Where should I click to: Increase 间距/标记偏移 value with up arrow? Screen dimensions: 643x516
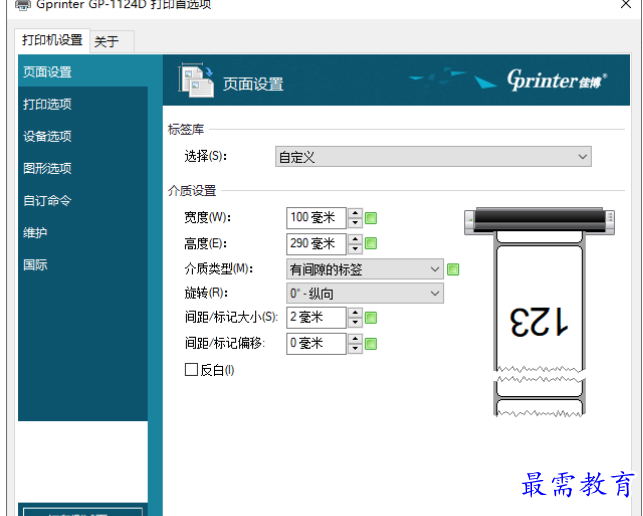(x=355, y=338)
